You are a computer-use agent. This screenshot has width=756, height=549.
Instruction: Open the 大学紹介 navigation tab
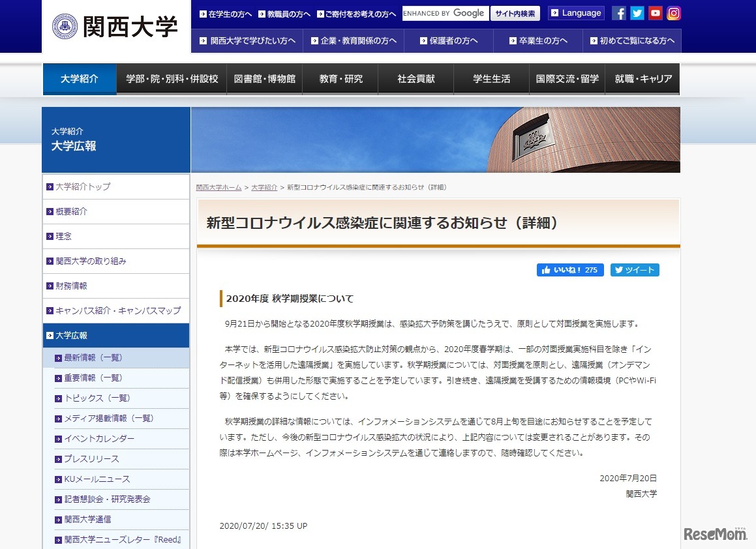80,78
